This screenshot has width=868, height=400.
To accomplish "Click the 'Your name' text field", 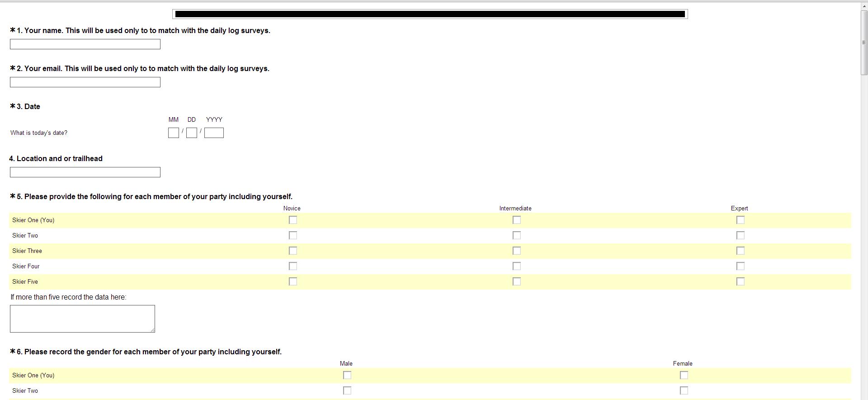I will pyautogui.click(x=85, y=44).
